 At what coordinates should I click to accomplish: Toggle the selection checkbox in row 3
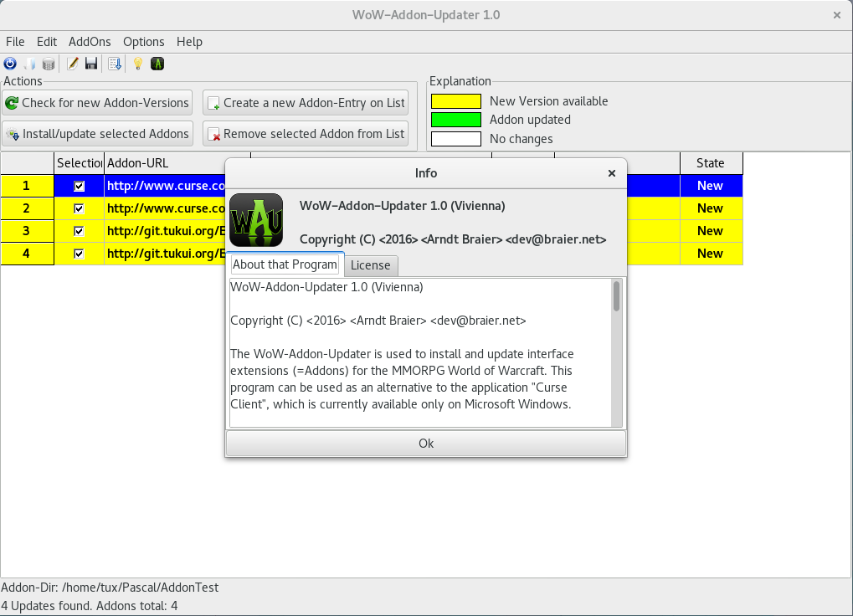[x=79, y=231]
